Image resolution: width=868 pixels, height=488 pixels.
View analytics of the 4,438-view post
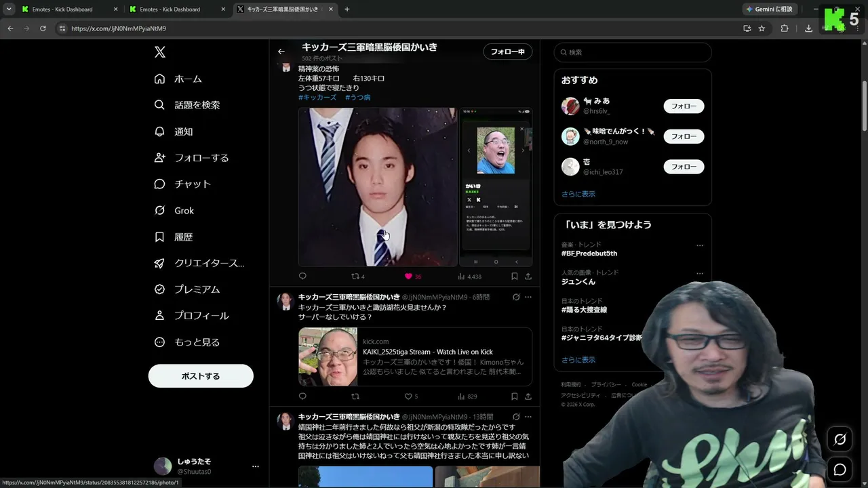point(469,277)
